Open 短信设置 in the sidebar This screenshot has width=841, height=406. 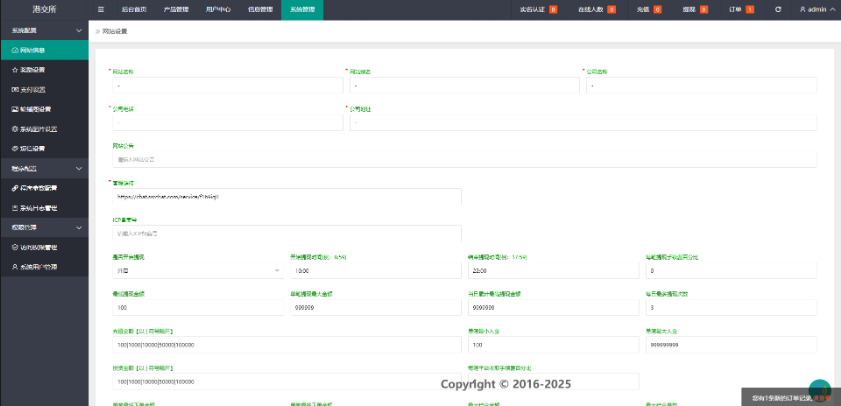click(44, 149)
